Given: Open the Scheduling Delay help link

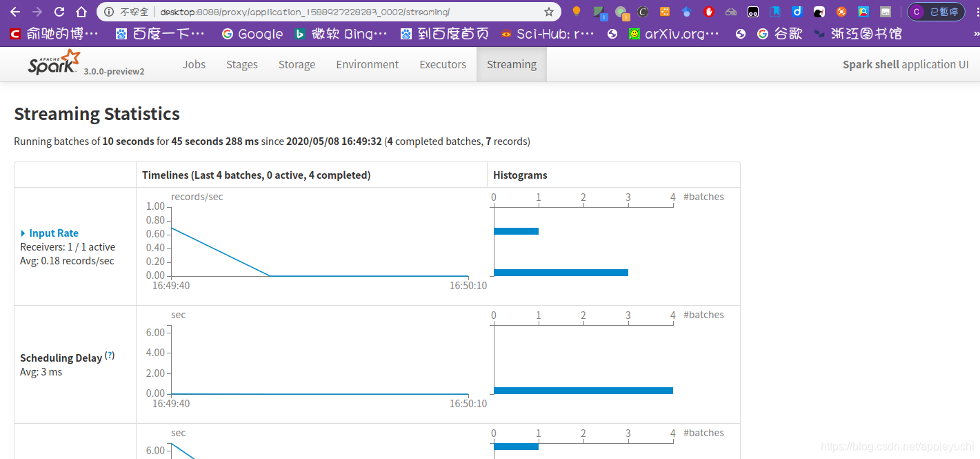Looking at the screenshot, I should [x=110, y=355].
